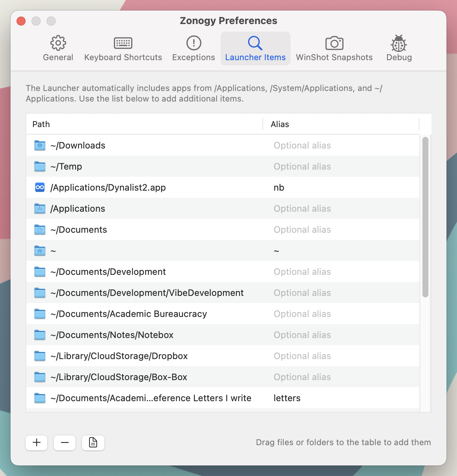This screenshot has height=476, width=457.
Task: Switch to Keyboard Shortcuts tab
Action: click(123, 49)
